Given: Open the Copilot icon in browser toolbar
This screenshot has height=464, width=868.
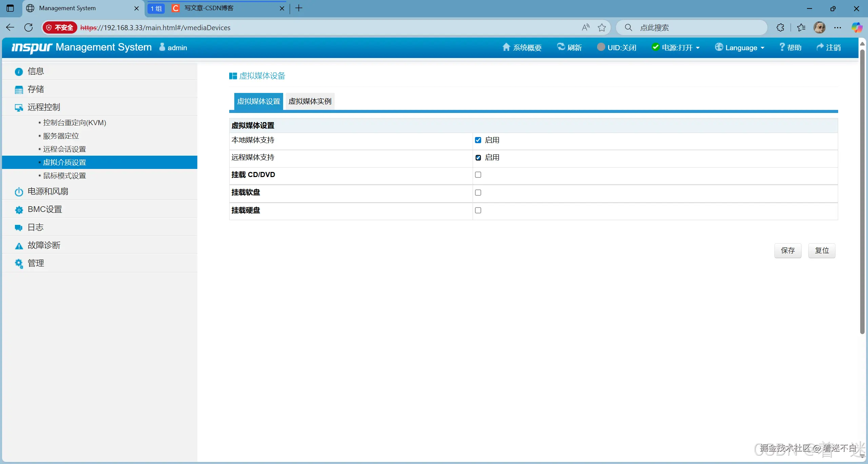Looking at the screenshot, I should pyautogui.click(x=857, y=27).
